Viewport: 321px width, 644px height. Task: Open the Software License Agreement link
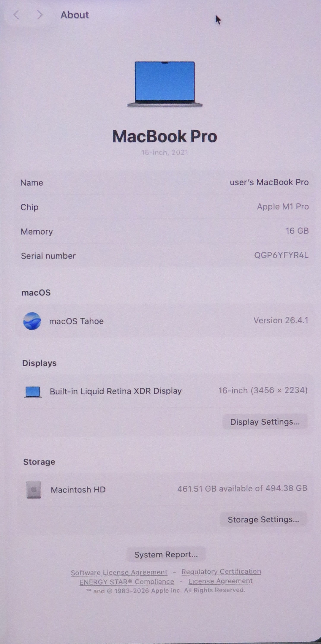tap(119, 573)
